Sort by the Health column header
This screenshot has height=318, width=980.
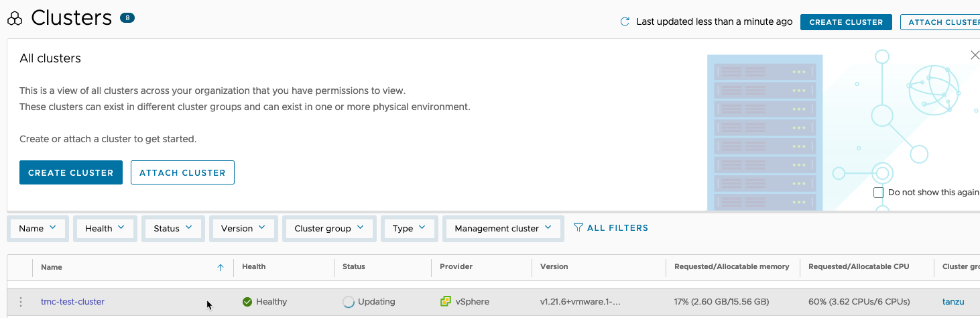coord(254,267)
